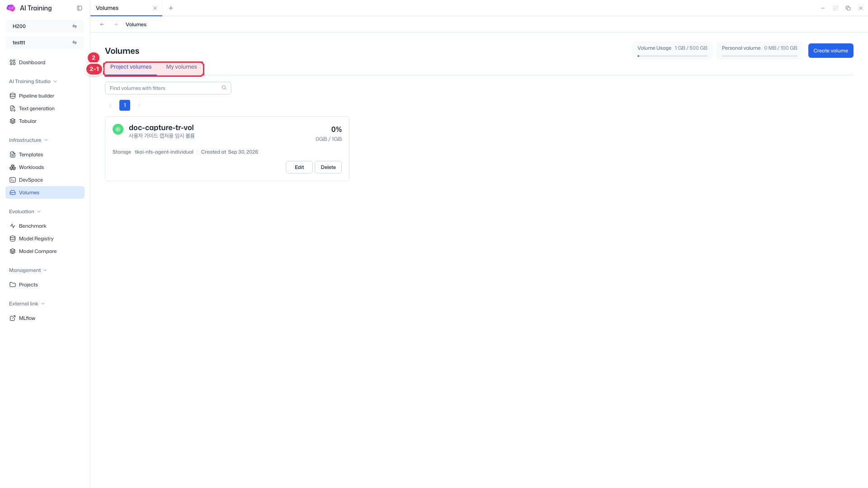Select the Project volumes tab
This screenshot has height=488, width=868.
coord(131,67)
